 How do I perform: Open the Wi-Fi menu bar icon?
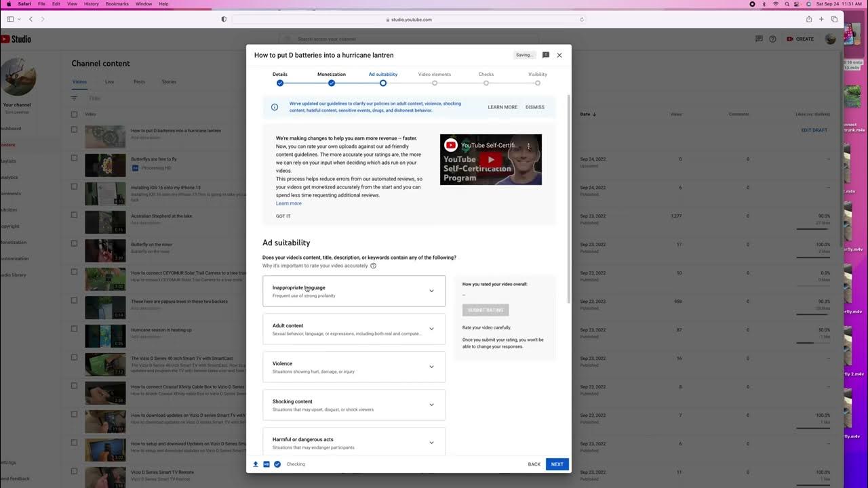pyautogui.click(x=775, y=4)
